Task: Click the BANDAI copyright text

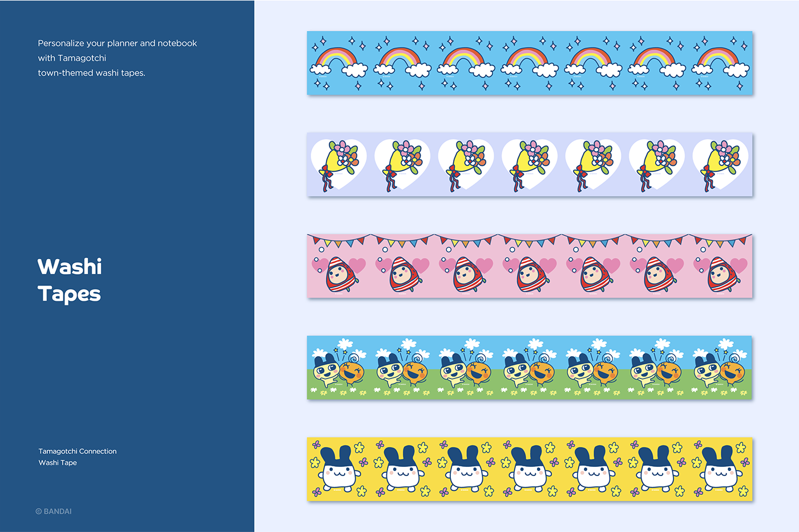Action: click(54, 511)
